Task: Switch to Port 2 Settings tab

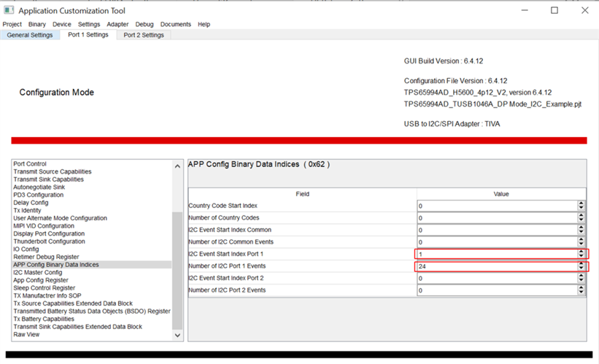Action: point(144,35)
